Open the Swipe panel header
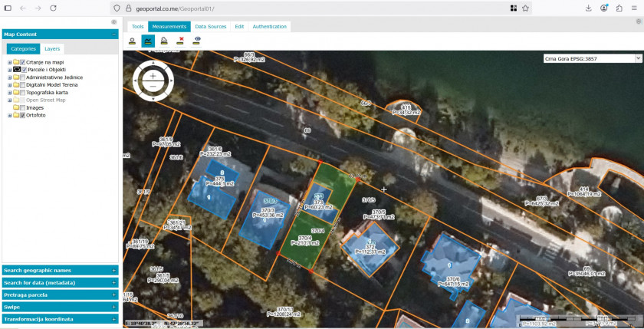Screen dimensions: 644x329 click(x=60, y=307)
